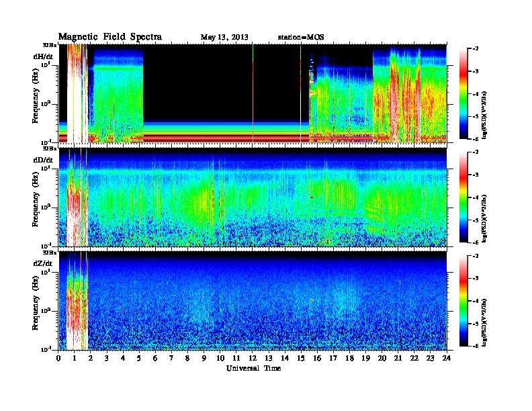Click hour "22" on the Universal Time axis

414,358
